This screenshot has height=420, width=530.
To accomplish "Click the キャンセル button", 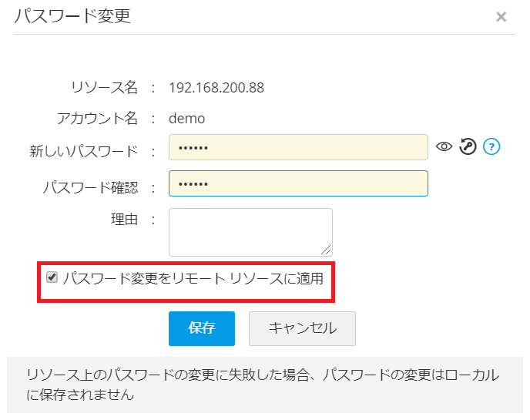I will tap(302, 328).
